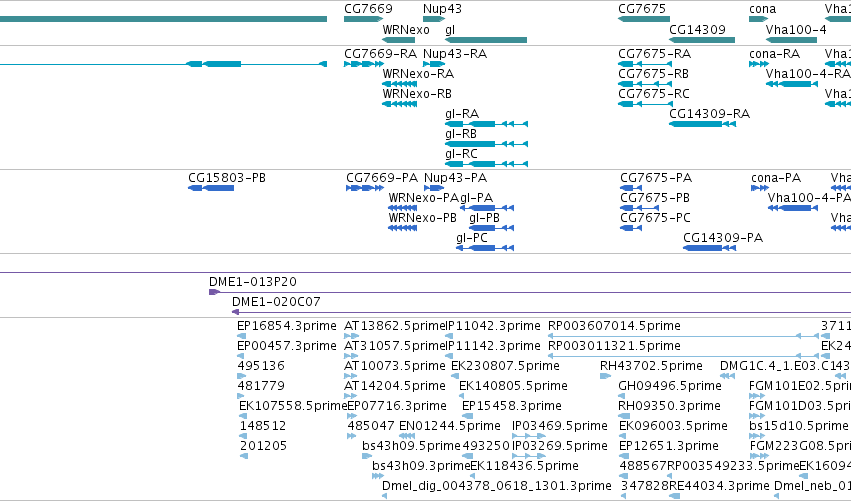Select feature 201205

point(244,456)
